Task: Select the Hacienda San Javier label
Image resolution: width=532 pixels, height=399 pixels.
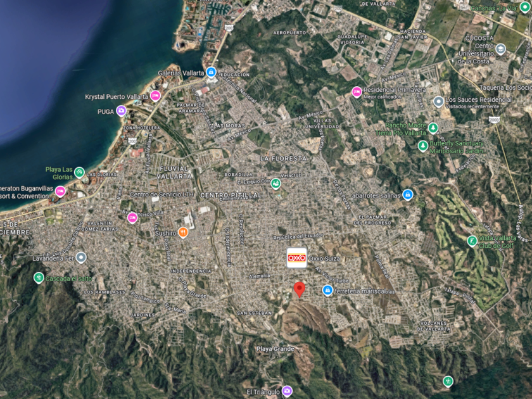Action: tap(412, 34)
